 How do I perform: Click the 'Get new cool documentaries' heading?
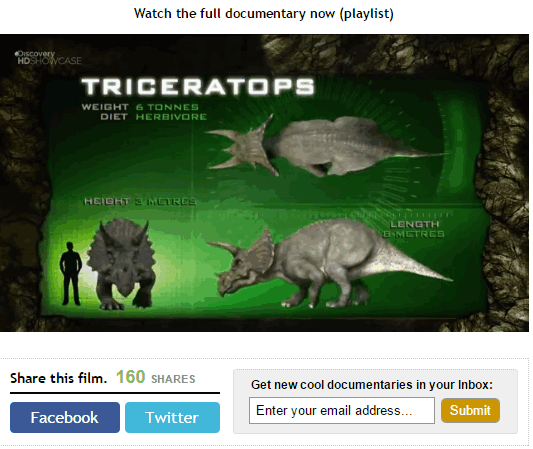click(x=372, y=385)
